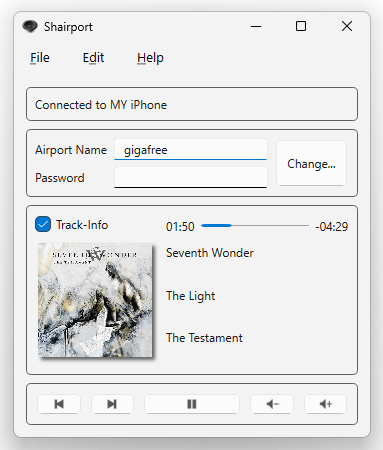Image resolution: width=383 pixels, height=450 pixels.
Task: Open the File menu
Action: [40, 58]
